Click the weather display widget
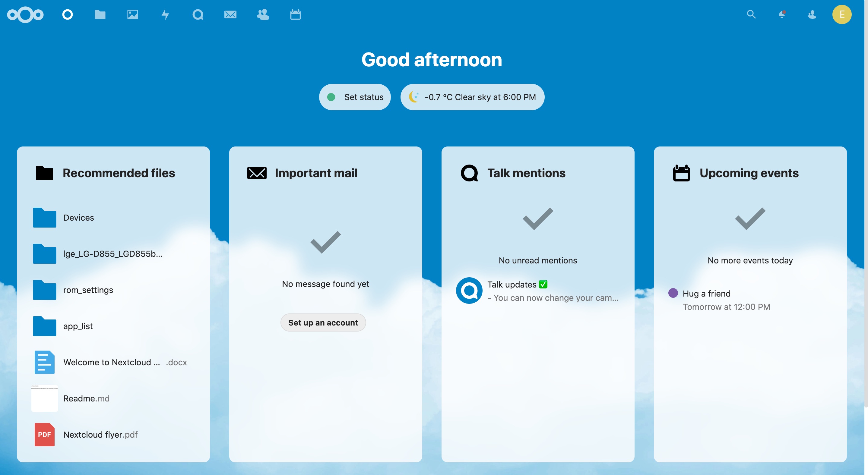 [x=472, y=97]
